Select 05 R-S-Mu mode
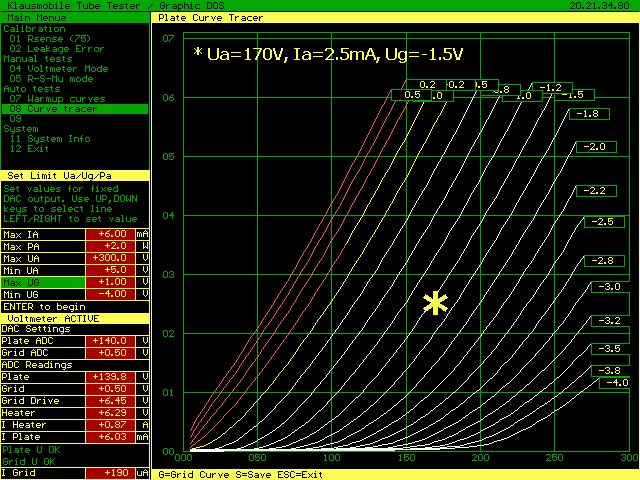 51,79
